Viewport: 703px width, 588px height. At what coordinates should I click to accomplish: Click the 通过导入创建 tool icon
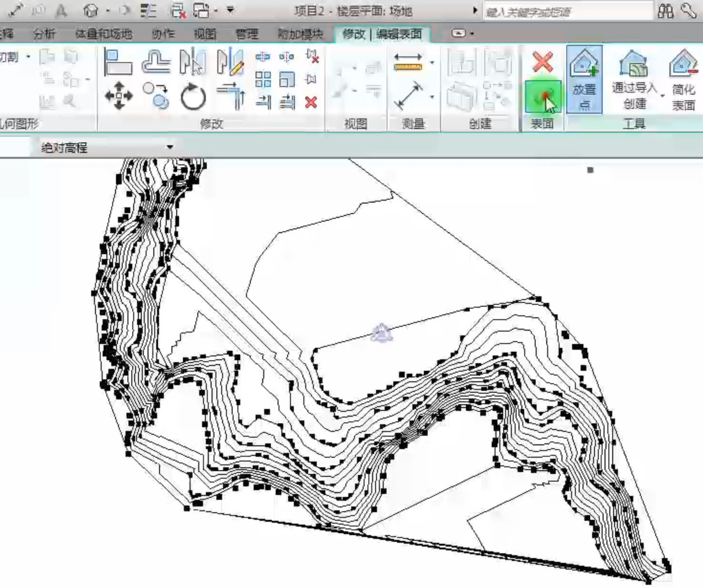click(x=634, y=64)
